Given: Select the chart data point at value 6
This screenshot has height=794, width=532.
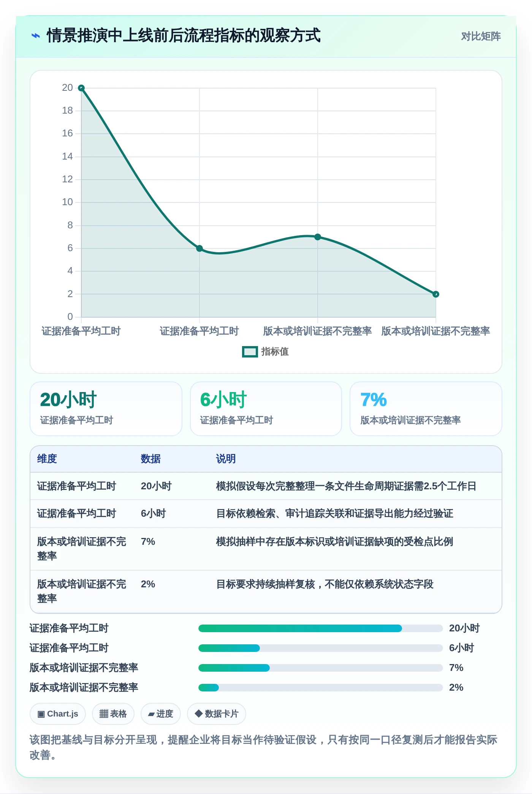Looking at the screenshot, I should [199, 248].
